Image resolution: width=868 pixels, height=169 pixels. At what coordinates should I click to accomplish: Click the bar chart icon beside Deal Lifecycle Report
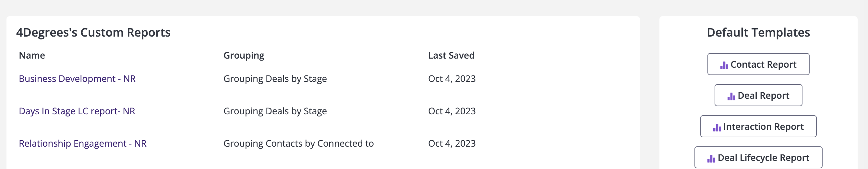(711, 159)
